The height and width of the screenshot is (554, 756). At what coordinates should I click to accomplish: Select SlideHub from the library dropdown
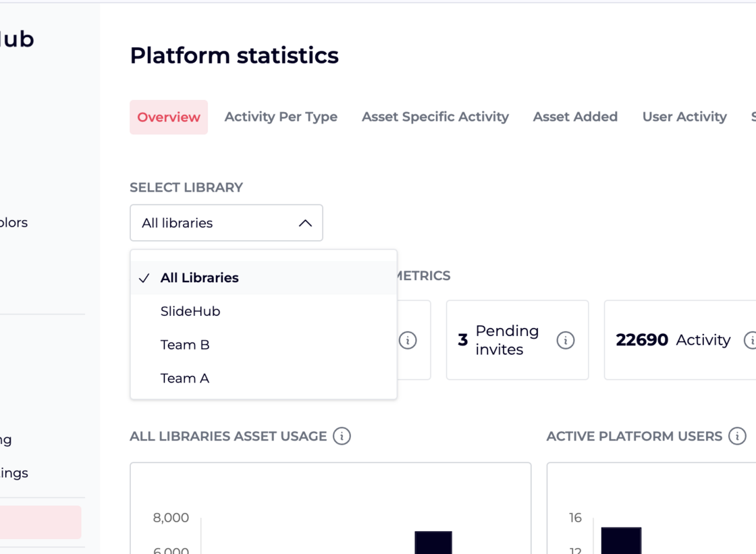point(190,311)
